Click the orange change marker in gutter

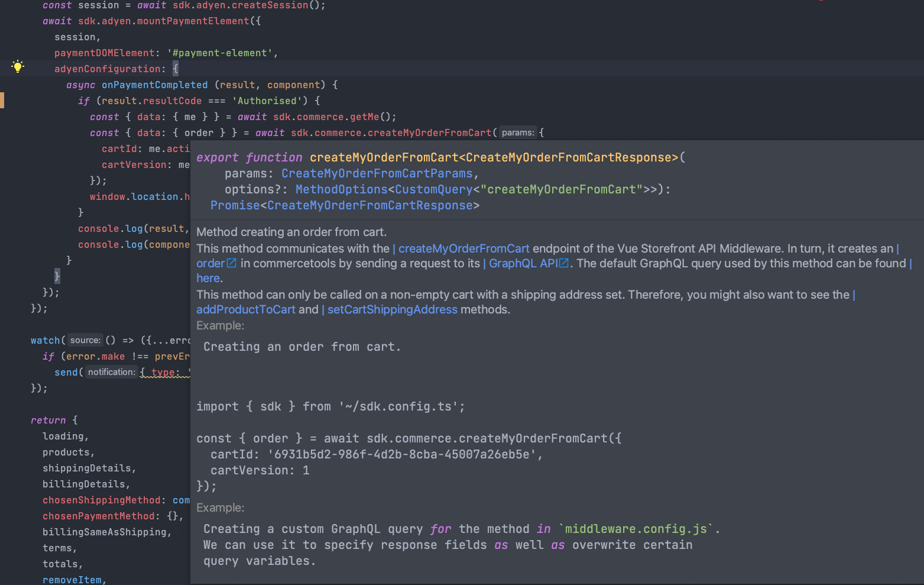tap(2, 101)
